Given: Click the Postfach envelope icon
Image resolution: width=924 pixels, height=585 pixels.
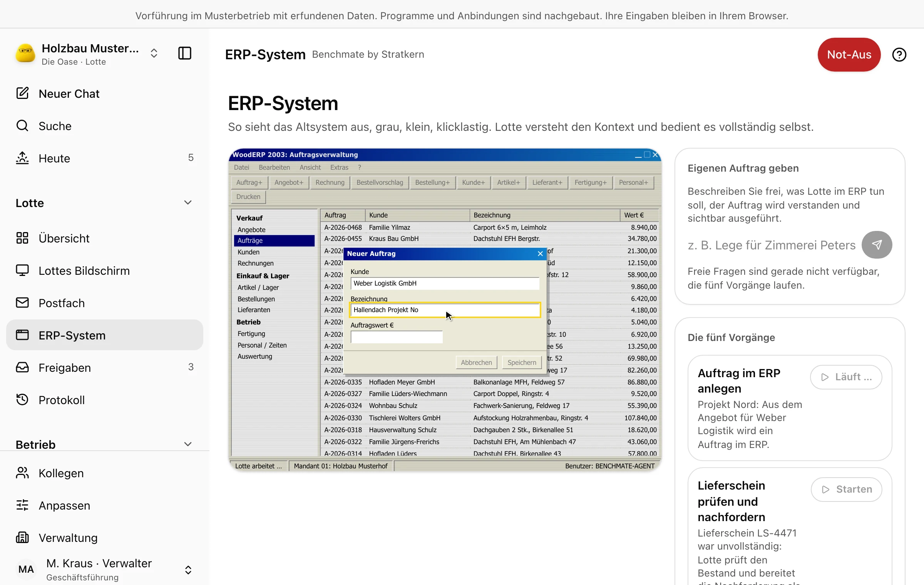Looking at the screenshot, I should 22,303.
